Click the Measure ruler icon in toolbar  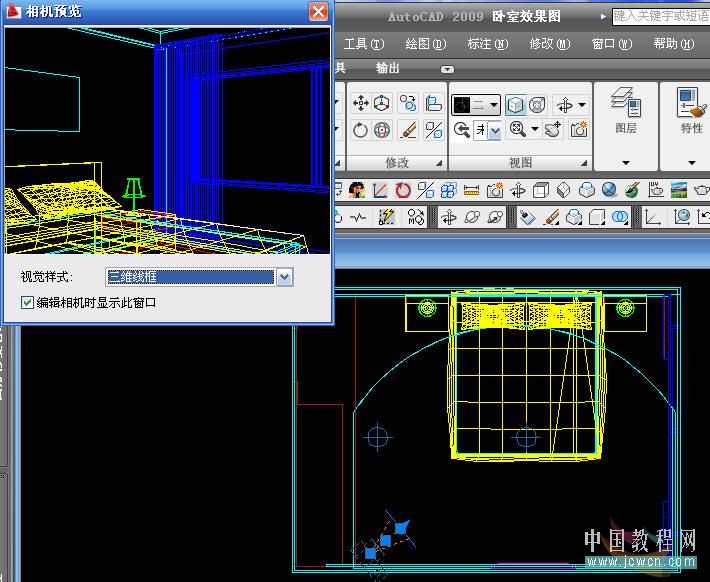(472, 190)
